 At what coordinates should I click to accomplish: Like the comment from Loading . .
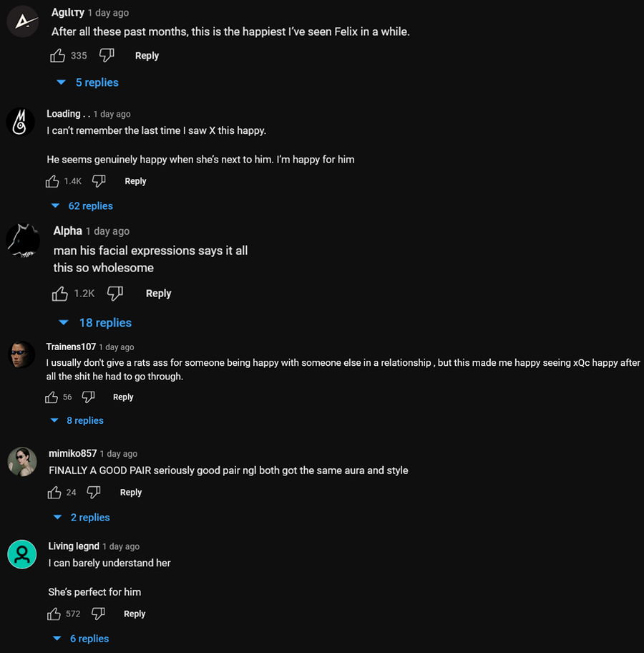52,181
